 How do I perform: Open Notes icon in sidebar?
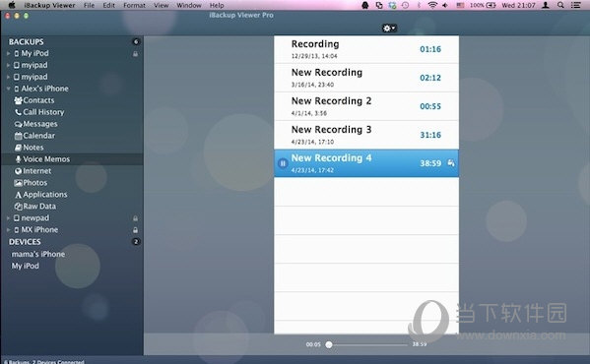click(18, 148)
